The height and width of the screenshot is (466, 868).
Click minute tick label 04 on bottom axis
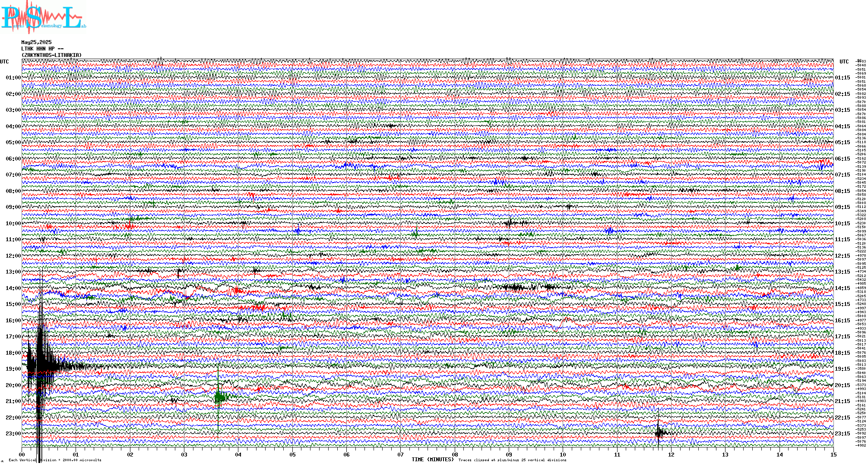click(238, 454)
